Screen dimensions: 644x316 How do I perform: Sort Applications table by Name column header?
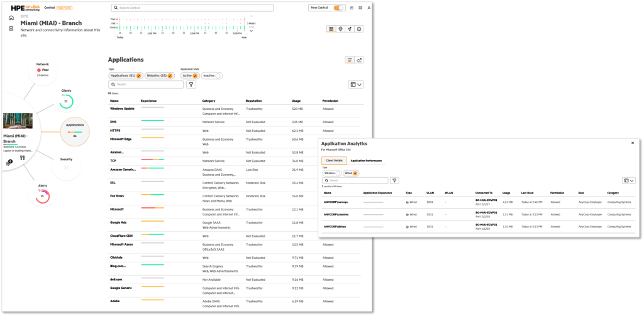point(114,101)
